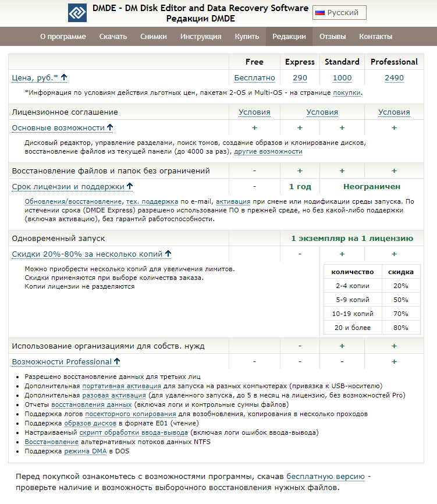Image resolution: width=437 pixels, height=504 pixels.
Task: Click the скидка table header
Action: click(401, 272)
